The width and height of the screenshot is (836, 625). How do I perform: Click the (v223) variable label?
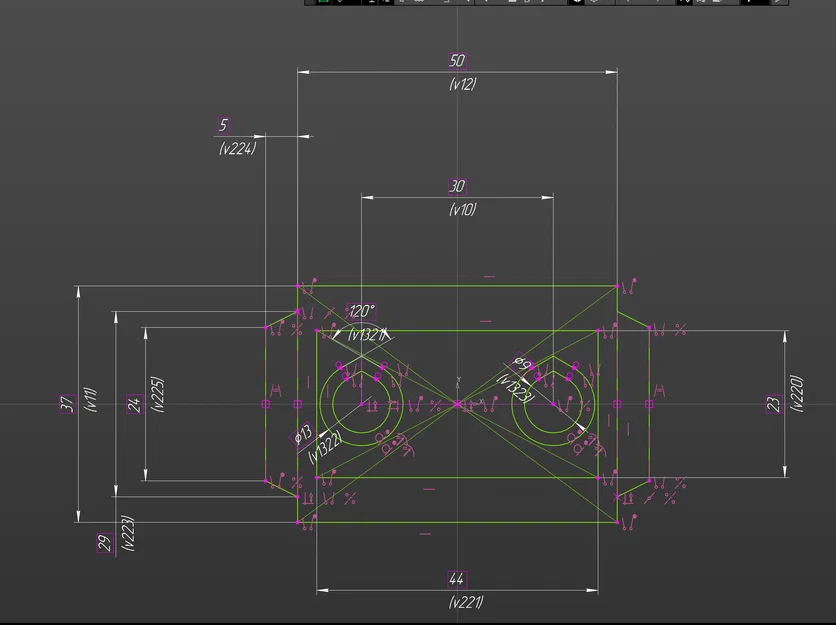tap(128, 533)
